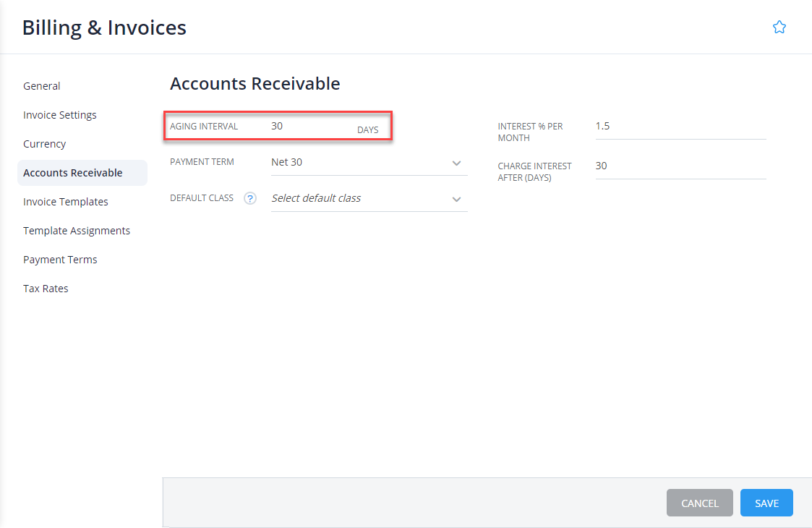Select Accounts Receivable in sidebar
Image resolution: width=812 pixels, height=528 pixels.
click(82, 173)
